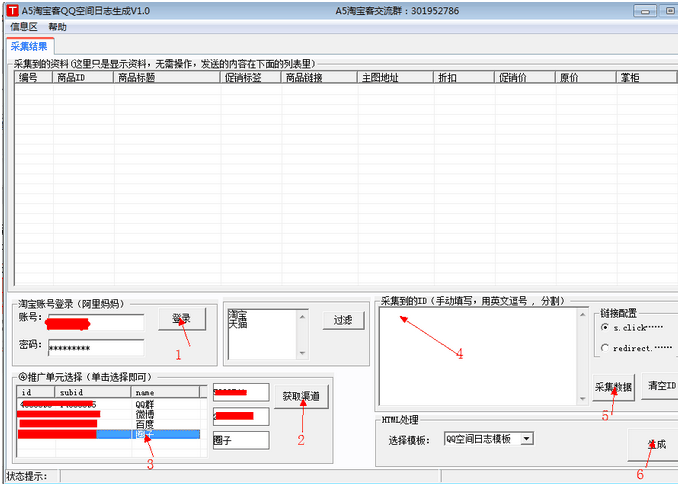Click the 过滤 filter button
The height and width of the screenshot is (484, 678).
pyautogui.click(x=343, y=321)
